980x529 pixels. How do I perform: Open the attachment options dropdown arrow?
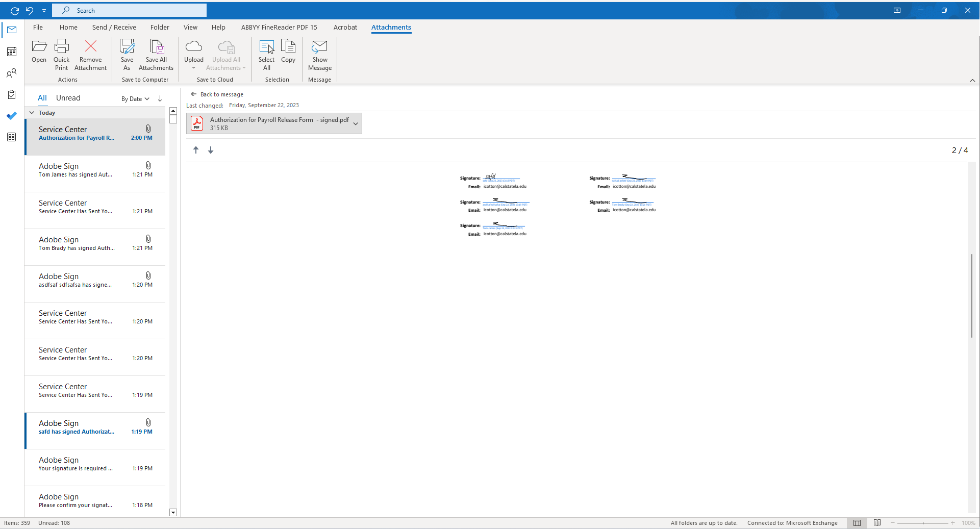tap(355, 123)
